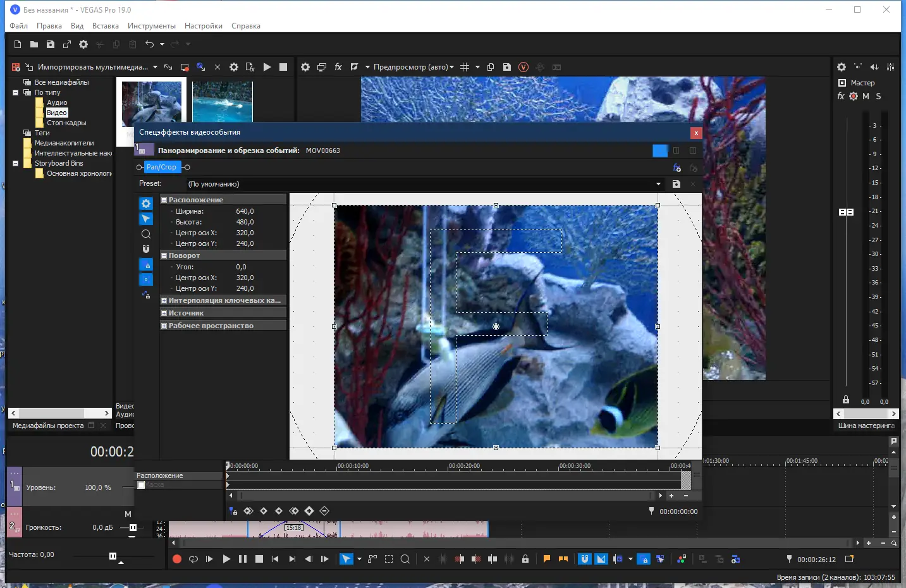Click the preview overlays grid icon
This screenshot has height=588, width=906.
465,67
